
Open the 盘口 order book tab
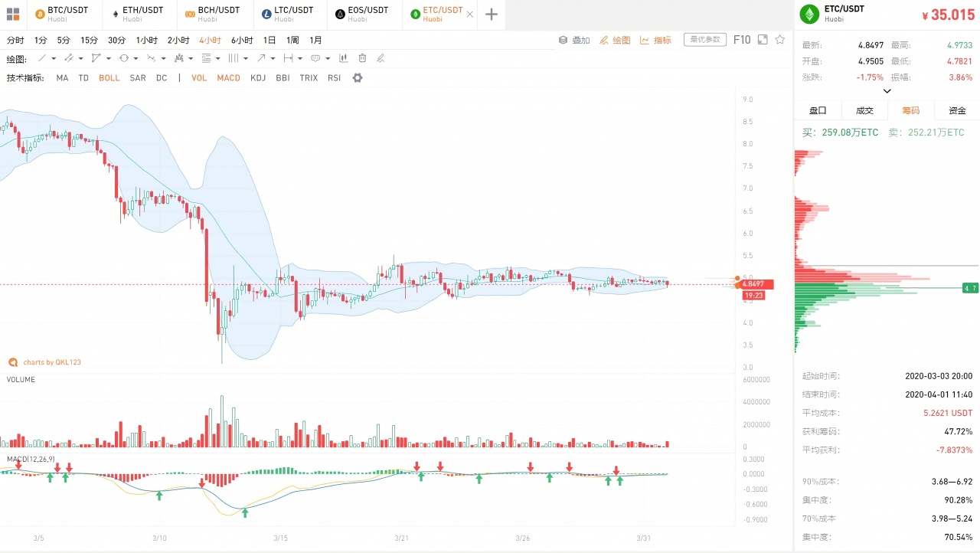pos(818,110)
